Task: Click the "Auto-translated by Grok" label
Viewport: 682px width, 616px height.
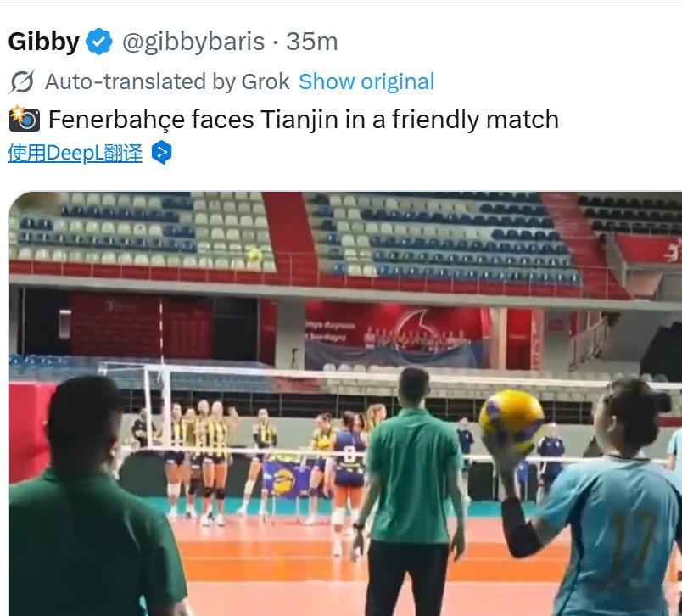Action: coord(167,81)
